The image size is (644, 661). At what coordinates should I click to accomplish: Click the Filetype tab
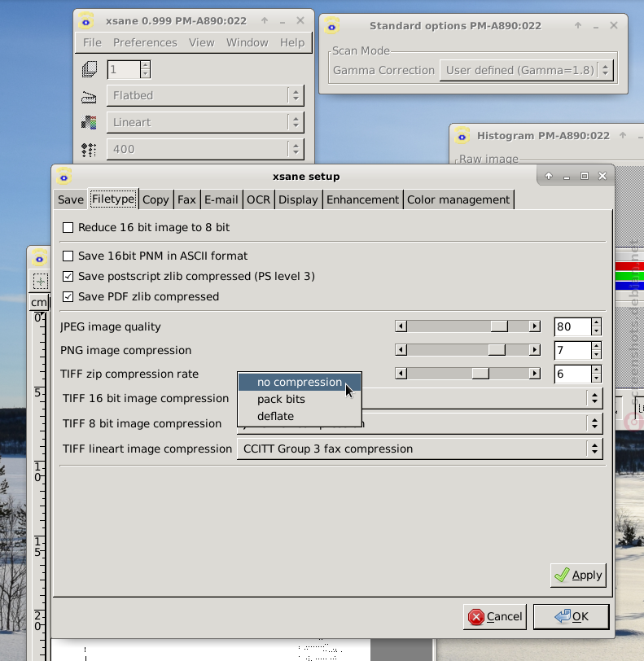tap(113, 199)
